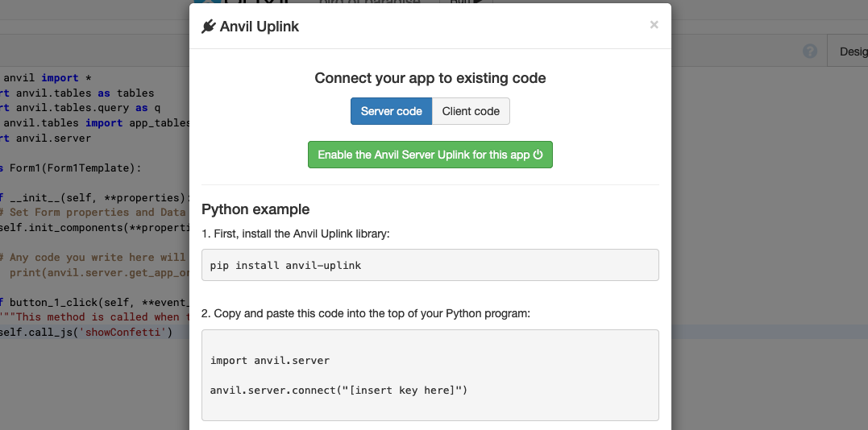Enable the Anvil Server Uplink for this app
The image size is (868, 430).
pos(430,155)
